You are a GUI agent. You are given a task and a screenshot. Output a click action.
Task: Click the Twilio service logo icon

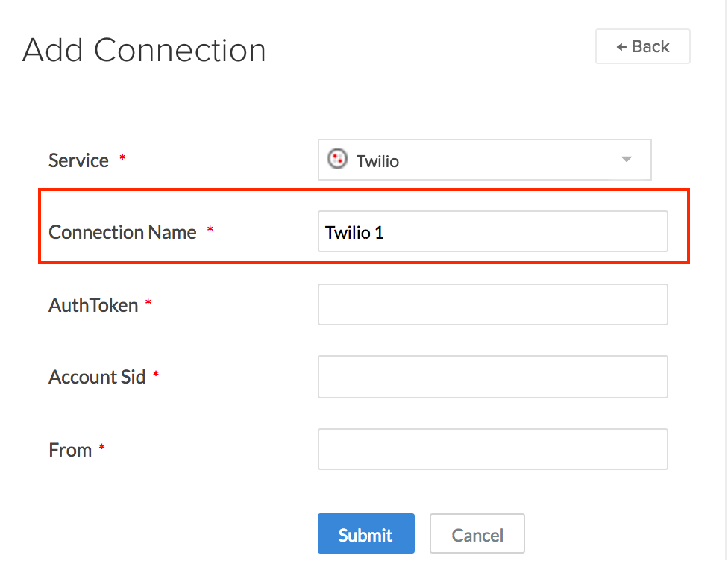(337, 159)
